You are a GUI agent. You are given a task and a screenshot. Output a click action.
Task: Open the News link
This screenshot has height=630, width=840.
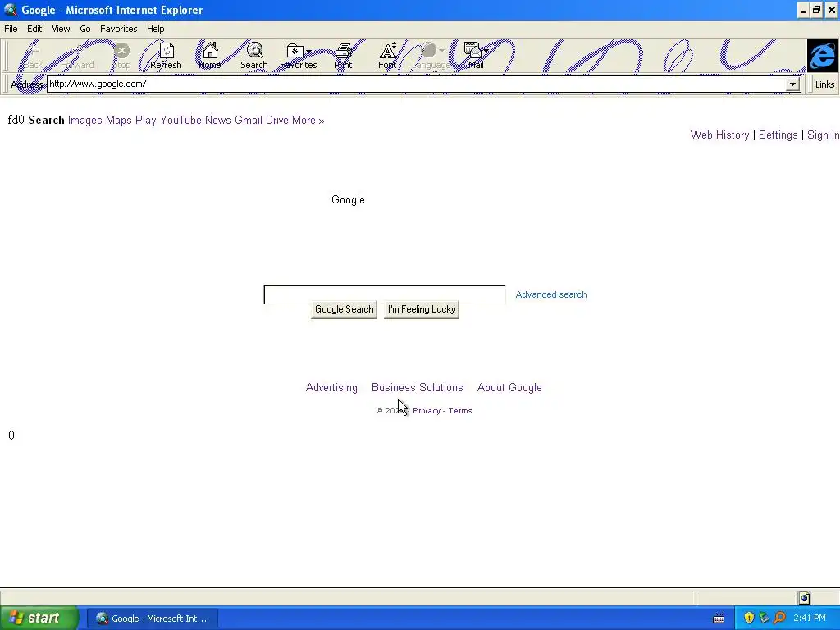pyautogui.click(x=217, y=120)
